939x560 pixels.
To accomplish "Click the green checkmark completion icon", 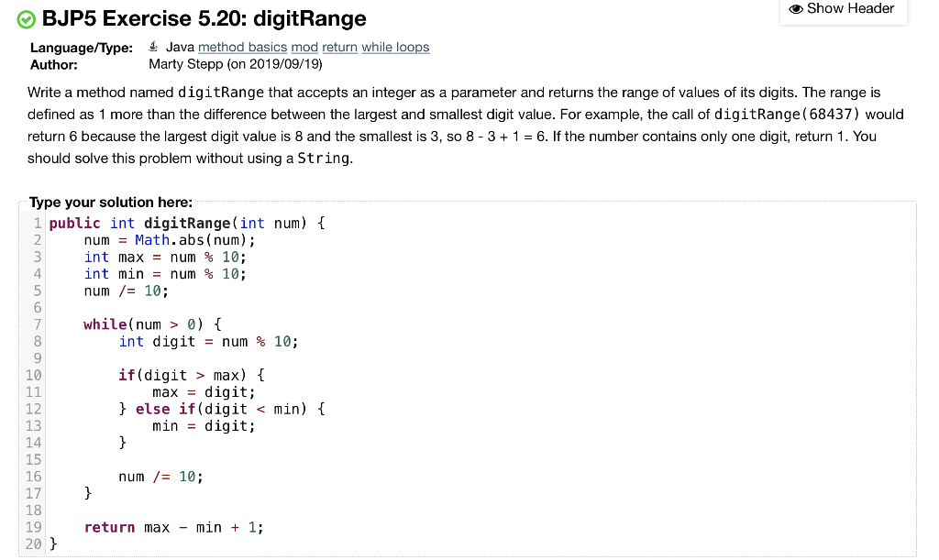I will click(x=26, y=18).
